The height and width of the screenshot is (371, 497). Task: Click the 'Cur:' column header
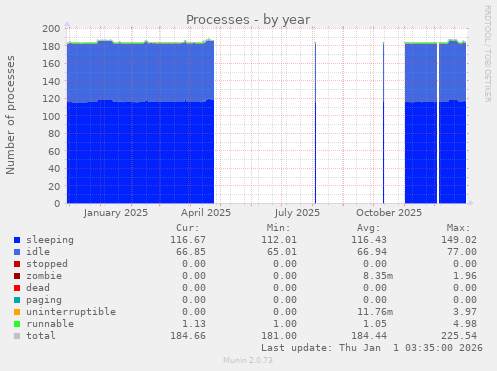(188, 228)
